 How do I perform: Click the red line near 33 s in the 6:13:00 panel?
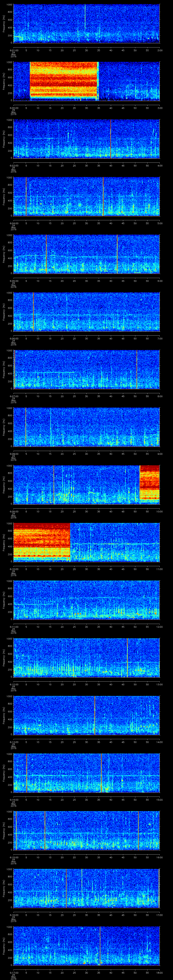click(x=94, y=715)
